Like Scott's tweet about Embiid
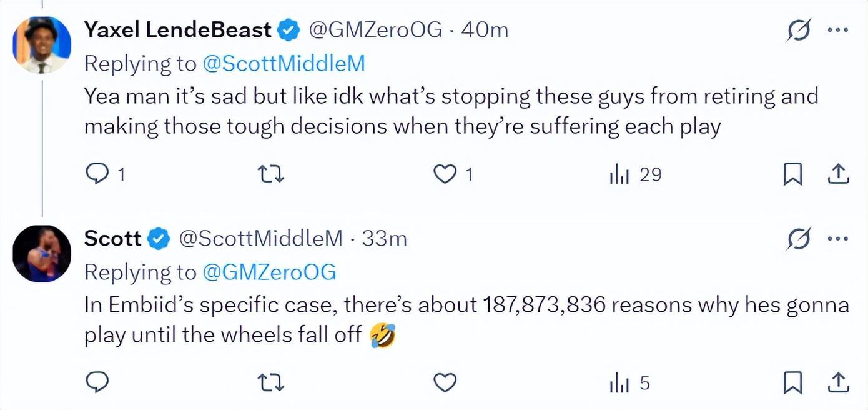The image size is (868, 410). [445, 382]
